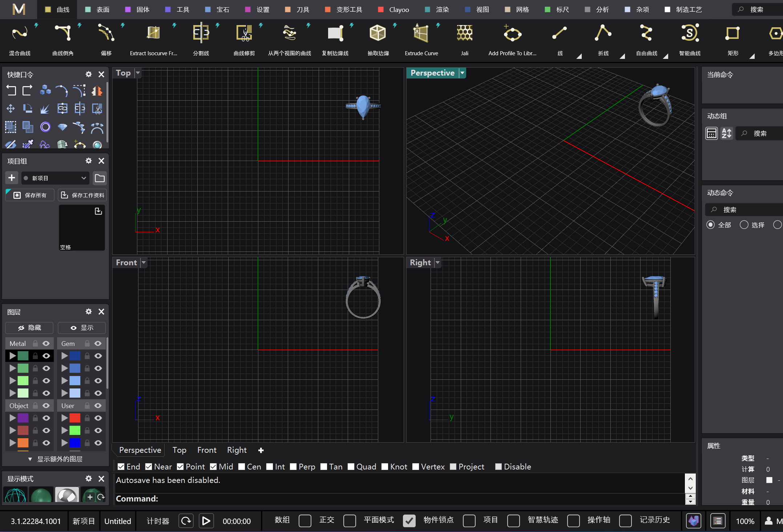The width and height of the screenshot is (783, 532).
Task: Expand the first Metal sublayer triangle
Action: (x=13, y=356)
